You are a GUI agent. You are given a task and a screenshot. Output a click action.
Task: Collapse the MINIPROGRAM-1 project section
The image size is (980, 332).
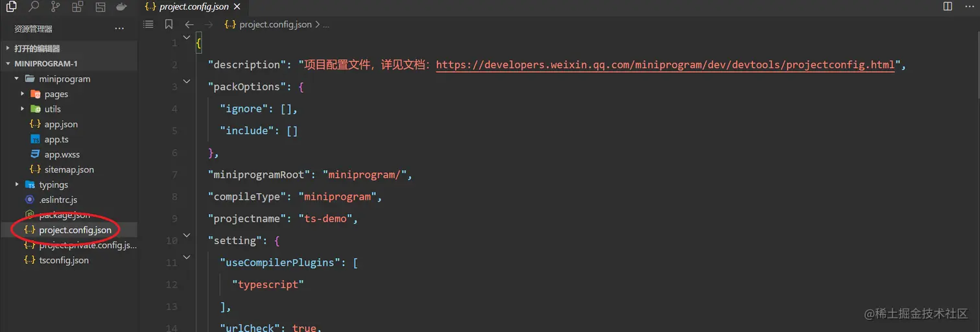[69, 64]
